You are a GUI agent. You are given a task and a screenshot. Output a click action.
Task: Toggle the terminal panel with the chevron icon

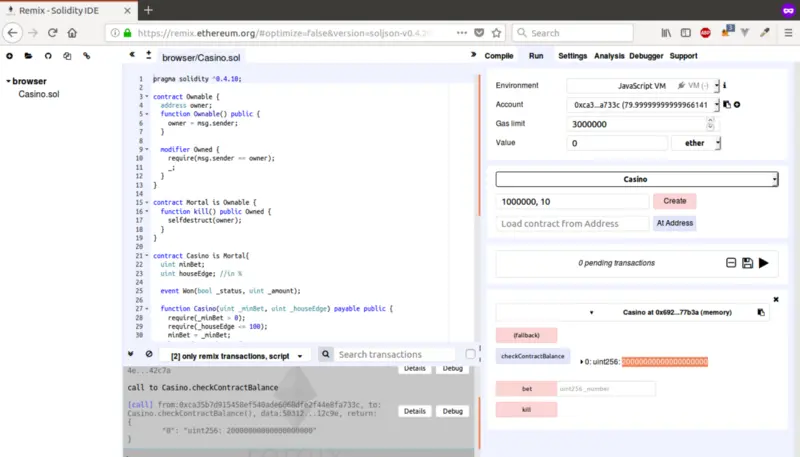(x=131, y=353)
